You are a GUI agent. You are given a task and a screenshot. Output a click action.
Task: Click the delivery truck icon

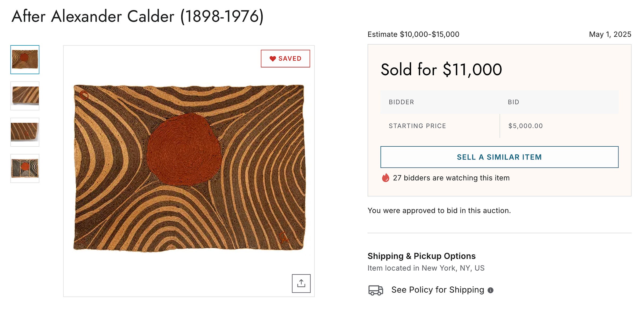coord(375,290)
